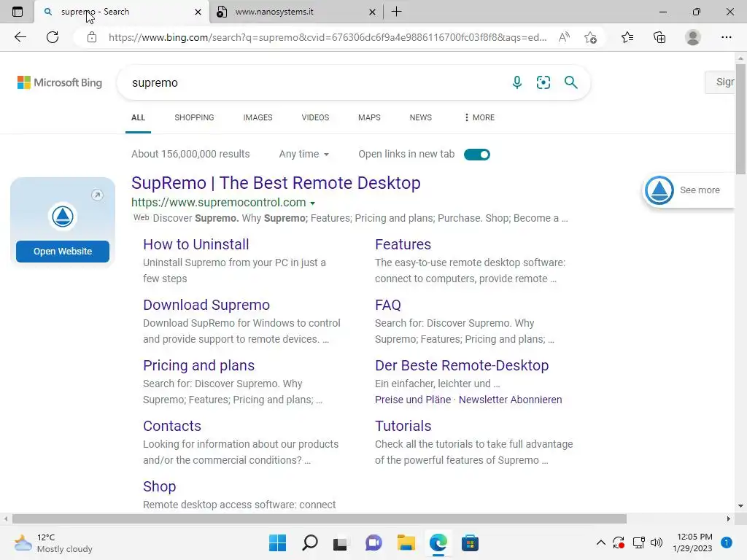Open a new browser tab
Viewport: 747px width, 560px height.
pyautogui.click(x=396, y=12)
